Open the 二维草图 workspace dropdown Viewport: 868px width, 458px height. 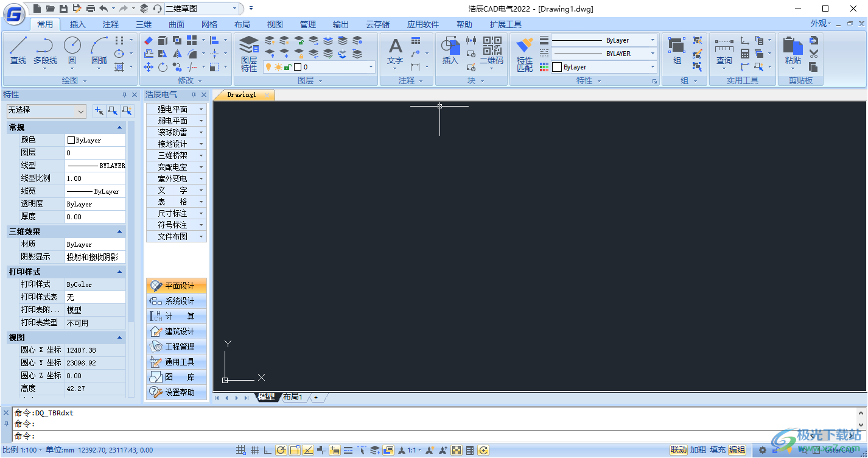tap(235, 9)
